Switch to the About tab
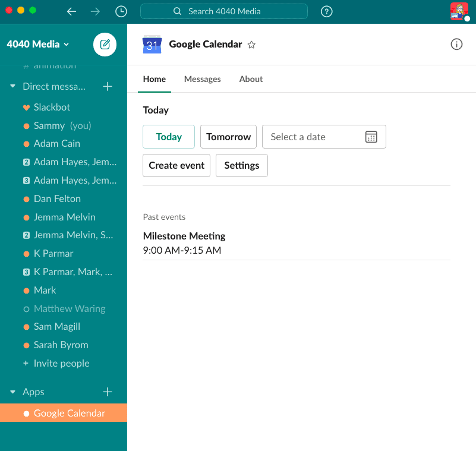 251,79
